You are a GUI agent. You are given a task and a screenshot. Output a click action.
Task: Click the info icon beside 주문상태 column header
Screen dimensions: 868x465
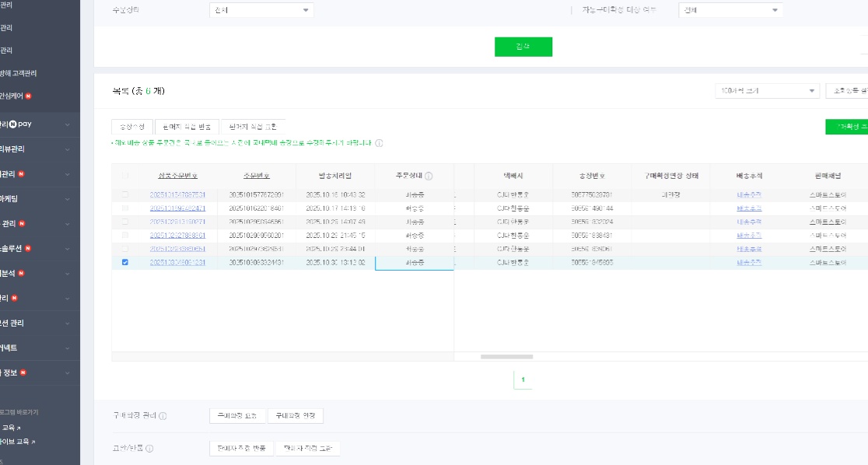[429, 176]
